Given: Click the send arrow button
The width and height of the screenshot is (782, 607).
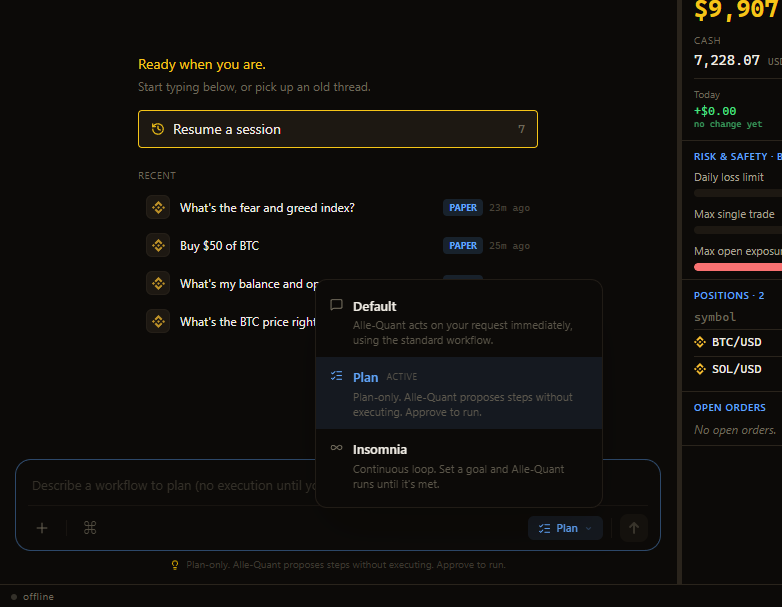Looking at the screenshot, I should pos(633,528).
